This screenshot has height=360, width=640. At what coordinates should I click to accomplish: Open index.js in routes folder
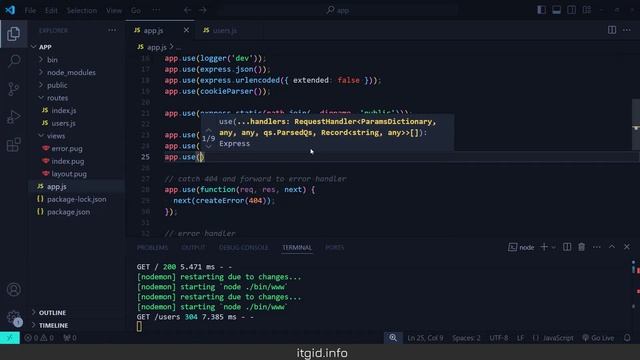[x=64, y=110]
